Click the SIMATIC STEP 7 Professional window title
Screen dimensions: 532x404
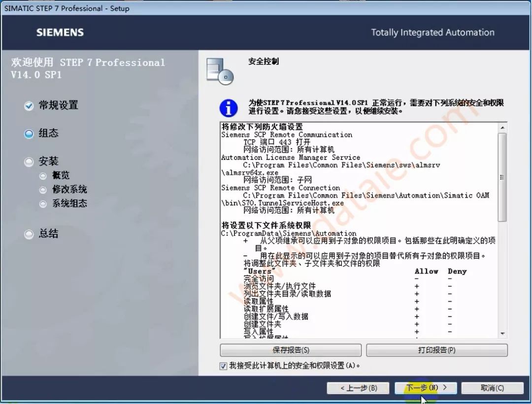(66, 8)
